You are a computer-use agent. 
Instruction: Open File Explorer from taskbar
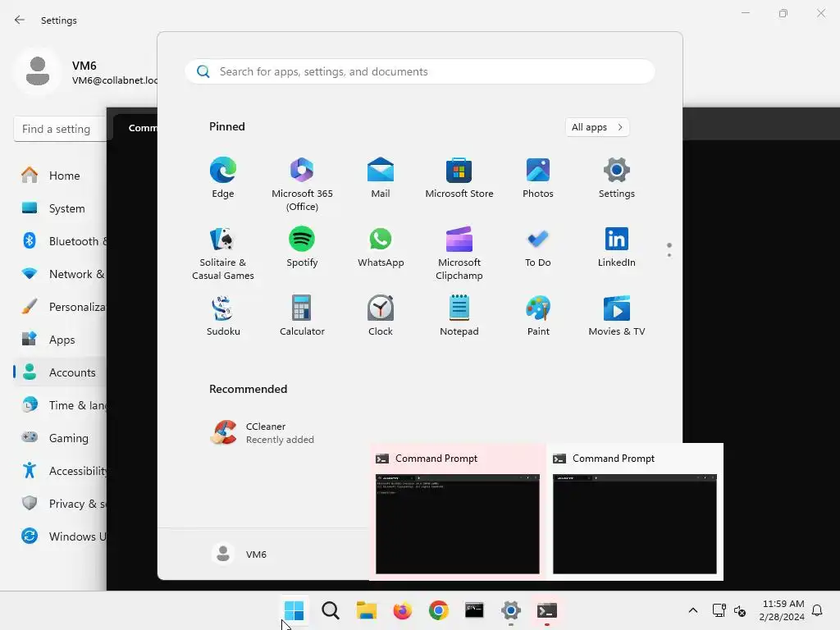pyautogui.click(x=367, y=610)
